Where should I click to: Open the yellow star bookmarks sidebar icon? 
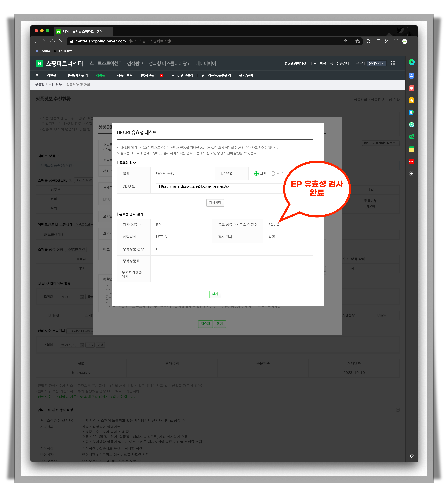[x=412, y=100]
